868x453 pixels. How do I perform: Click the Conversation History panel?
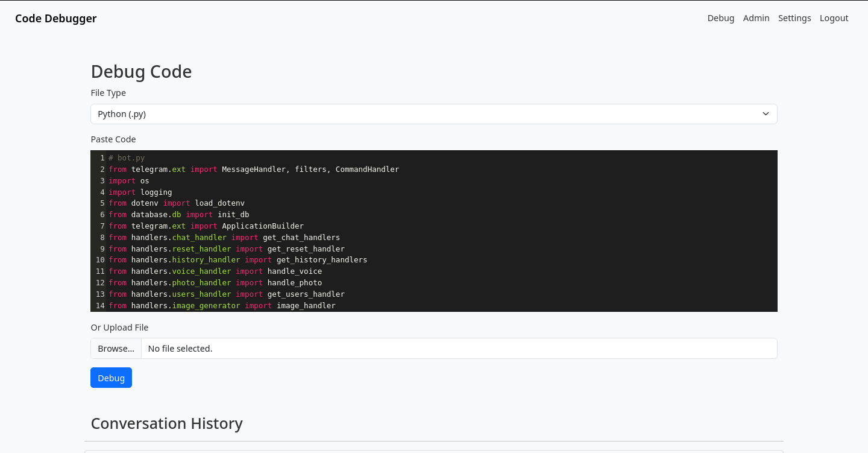166,423
